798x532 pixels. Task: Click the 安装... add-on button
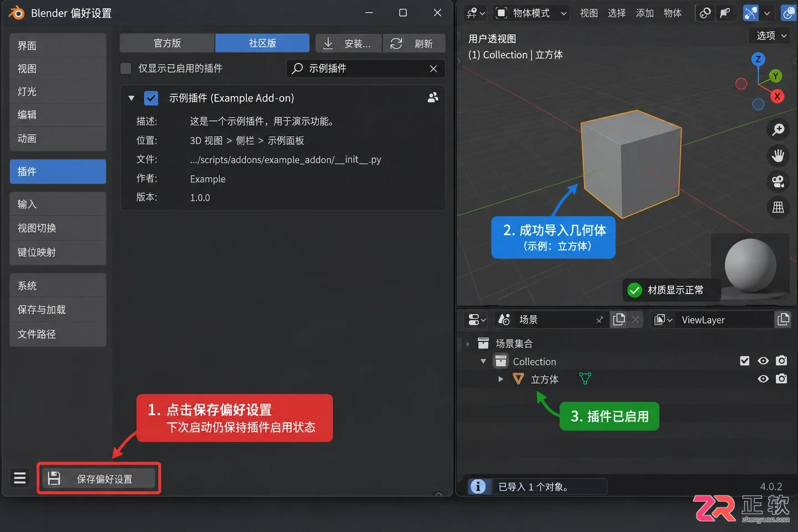[x=349, y=43]
